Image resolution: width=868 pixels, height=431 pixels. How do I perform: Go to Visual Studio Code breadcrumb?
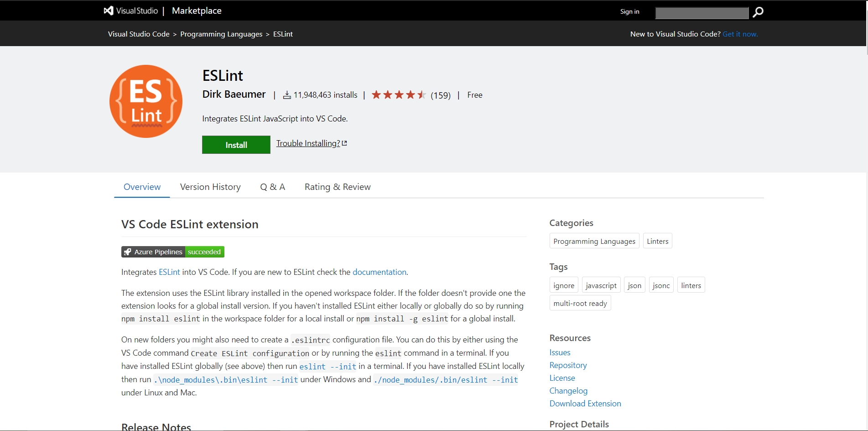coord(139,34)
